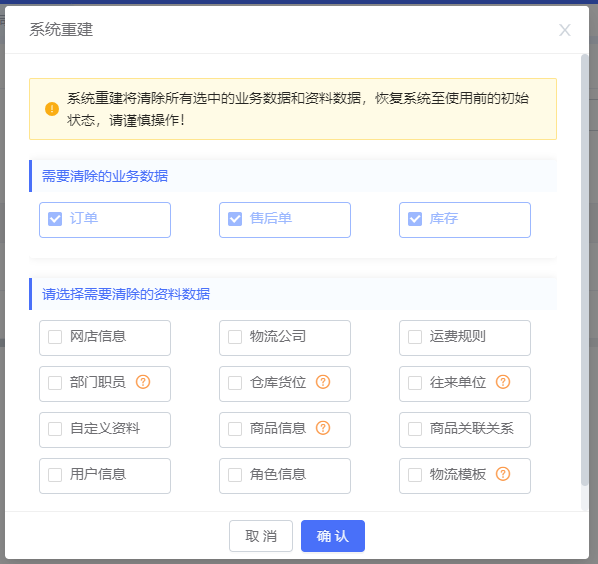Click the 取消 button

pos(261,536)
